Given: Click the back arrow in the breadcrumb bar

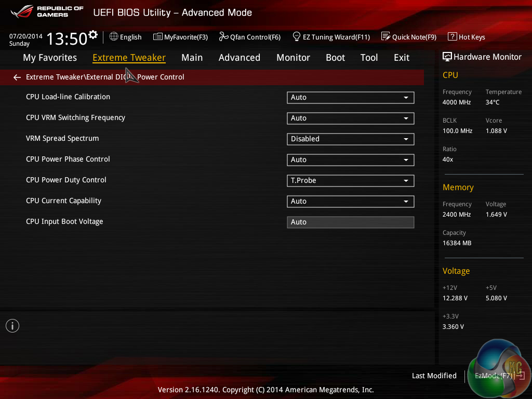Looking at the screenshot, I should coord(17,77).
